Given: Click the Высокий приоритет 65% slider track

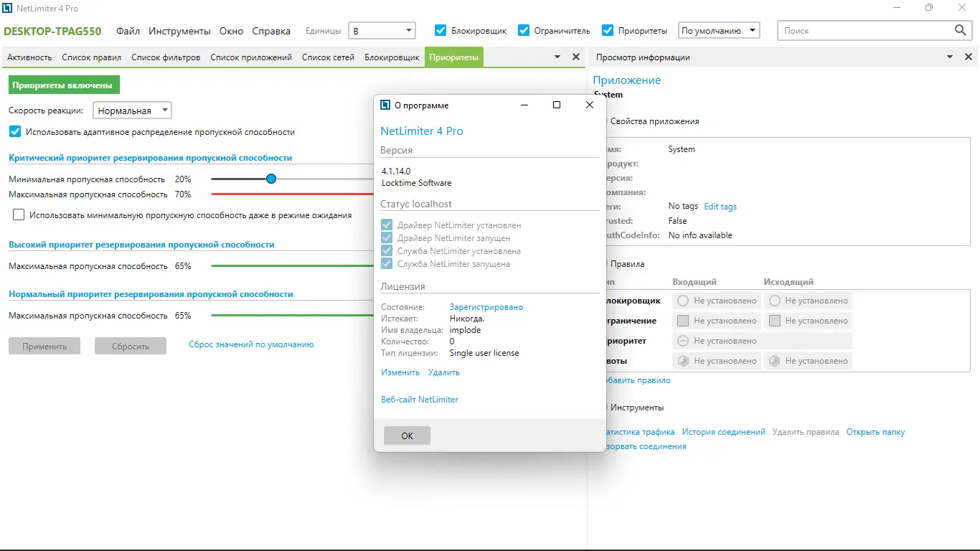Looking at the screenshot, I should pos(293,265).
